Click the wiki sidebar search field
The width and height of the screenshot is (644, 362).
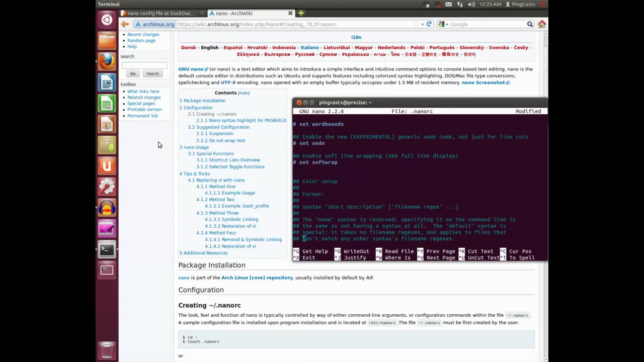(x=144, y=65)
